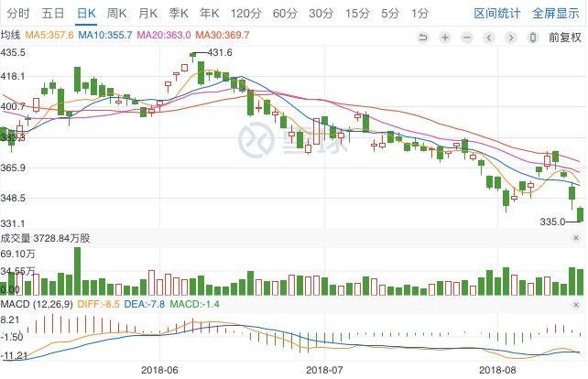The image size is (588, 379).
Task: Click the candlestick style icon
Action: click(533, 38)
